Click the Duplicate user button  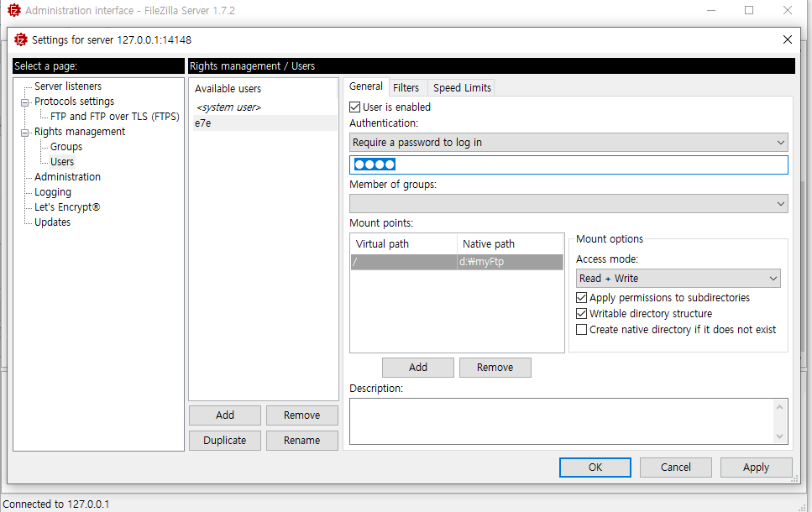coord(225,441)
